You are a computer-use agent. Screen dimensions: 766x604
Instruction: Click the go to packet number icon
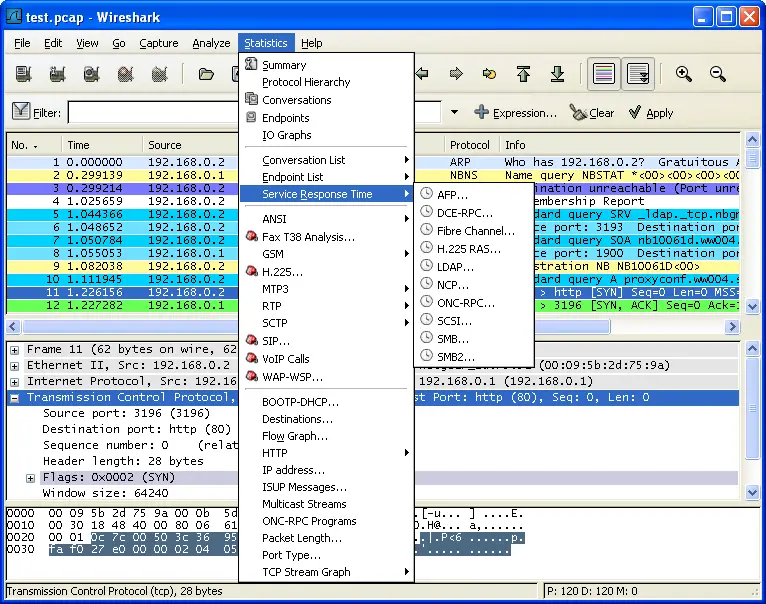(489, 74)
